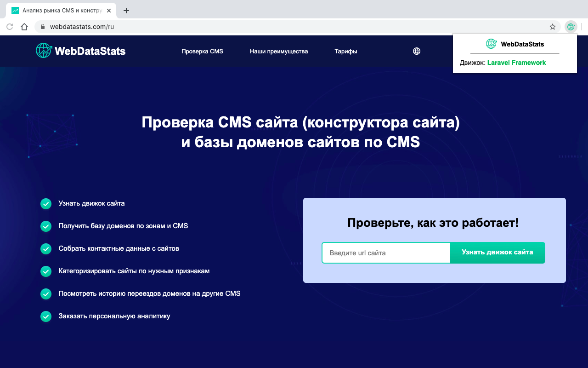Screen dimensions: 588x368
Task: Select the 'Анализ рынка CMS' browser tab
Action: click(61, 10)
